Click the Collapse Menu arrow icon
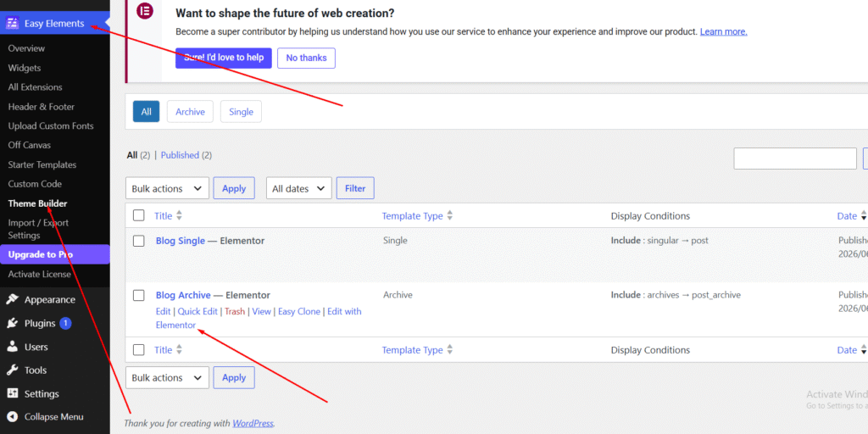The image size is (868, 434). pos(12,417)
